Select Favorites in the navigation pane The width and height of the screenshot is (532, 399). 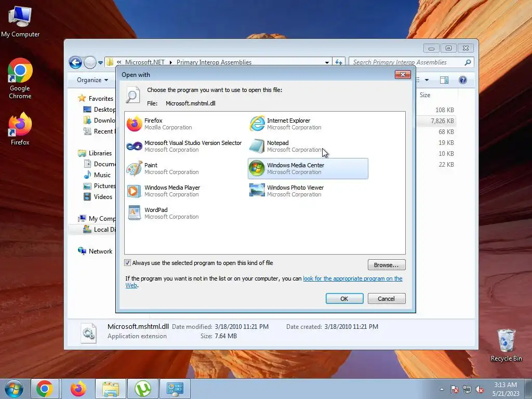pos(101,98)
